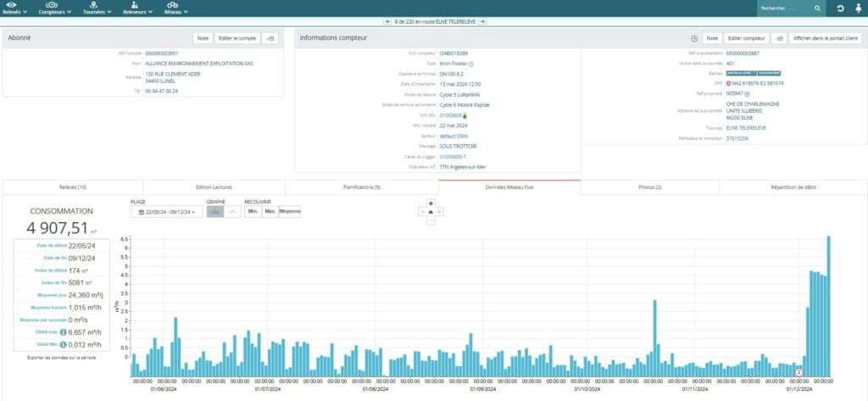This screenshot has height=401, width=868.
Task: Click the refresh circular arrow icon
Action: tap(840, 8)
